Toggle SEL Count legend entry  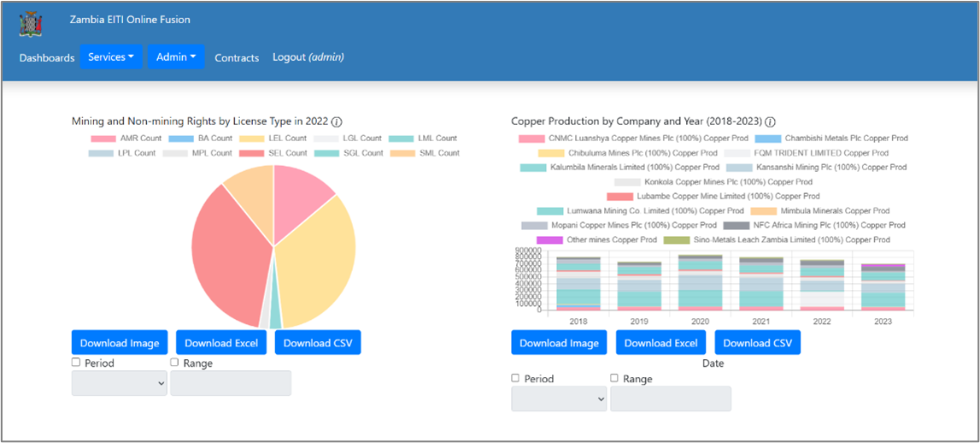pyautogui.click(x=273, y=153)
